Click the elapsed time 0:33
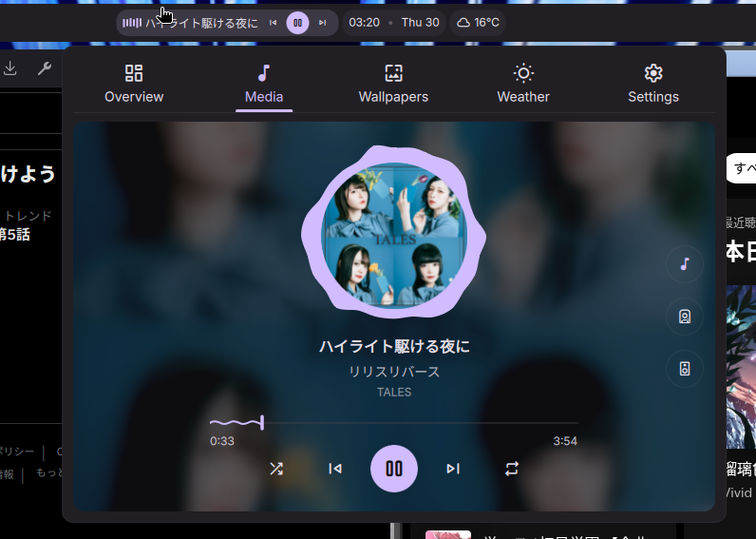Screen dimensions: 756x539 pyautogui.click(x=222, y=441)
